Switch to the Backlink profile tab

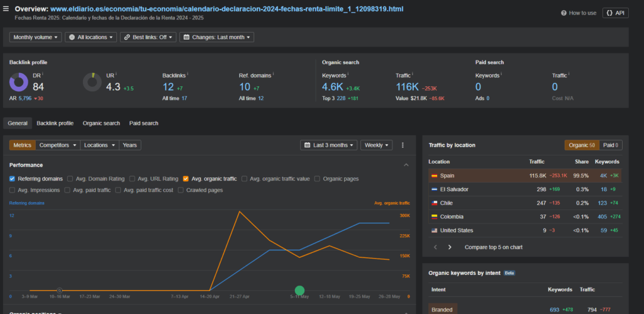pos(55,123)
